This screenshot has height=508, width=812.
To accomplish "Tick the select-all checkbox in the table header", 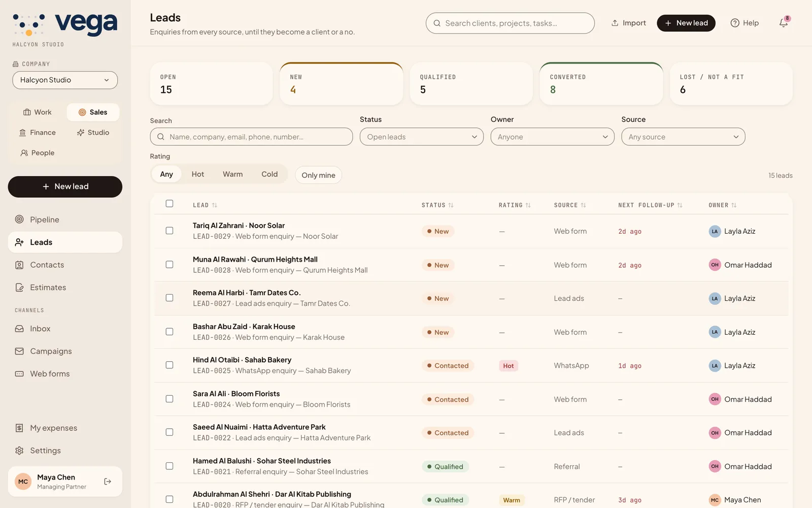I will click(x=170, y=204).
